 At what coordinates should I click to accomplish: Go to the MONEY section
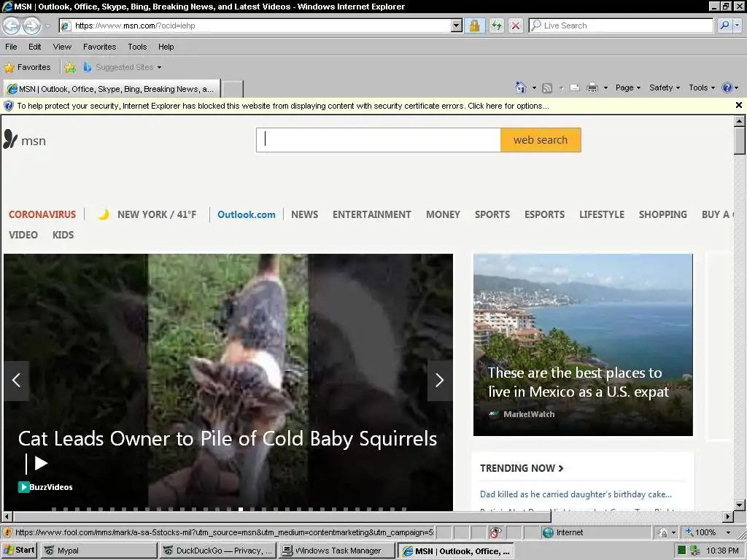click(x=443, y=215)
